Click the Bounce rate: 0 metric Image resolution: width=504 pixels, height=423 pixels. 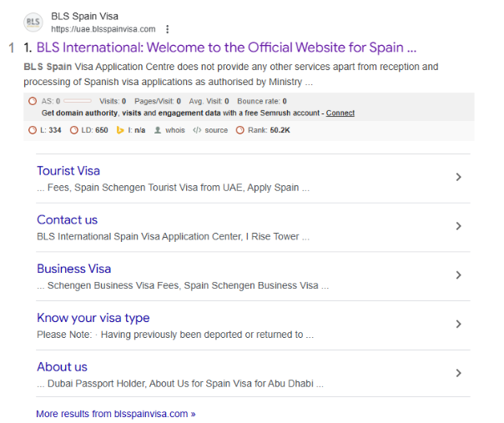click(262, 101)
